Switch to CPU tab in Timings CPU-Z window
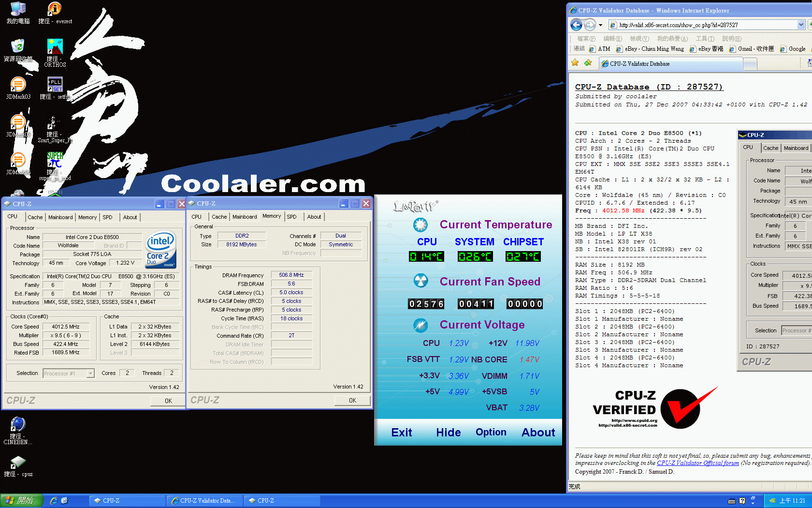 (x=196, y=217)
